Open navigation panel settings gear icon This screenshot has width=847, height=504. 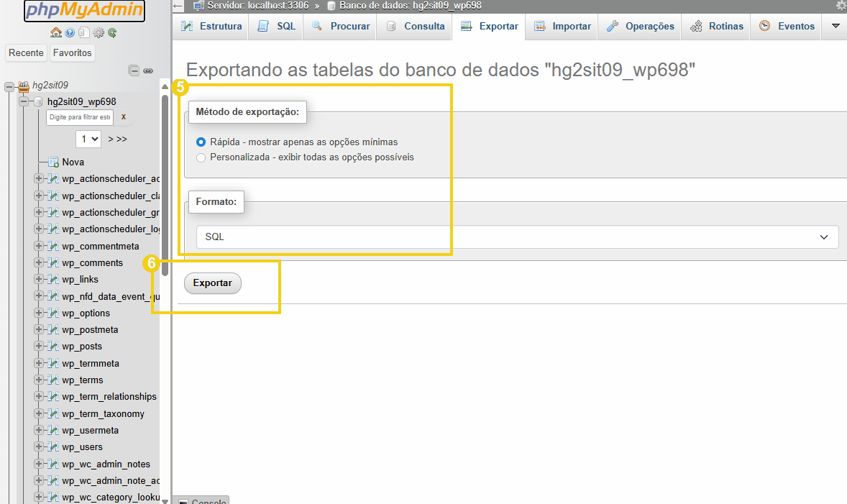pyautogui.click(x=99, y=32)
